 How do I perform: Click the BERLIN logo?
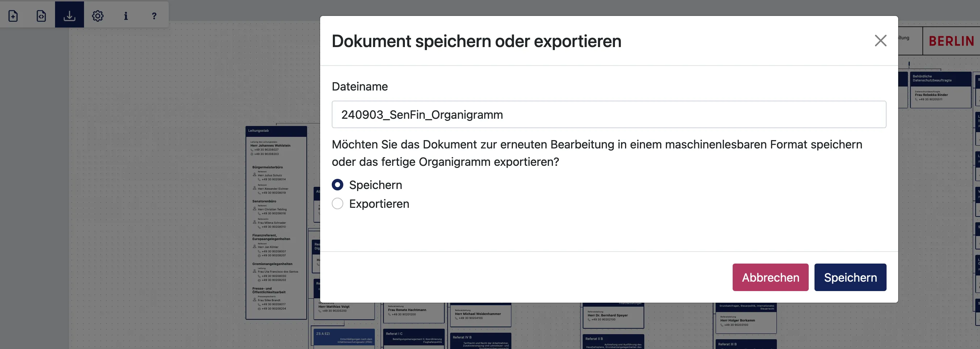951,41
